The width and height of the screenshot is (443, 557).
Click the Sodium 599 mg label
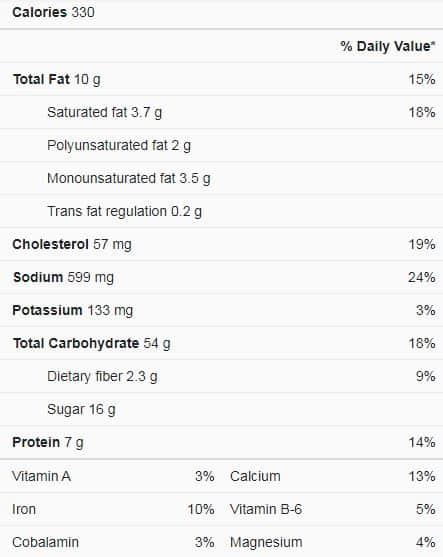point(63,277)
